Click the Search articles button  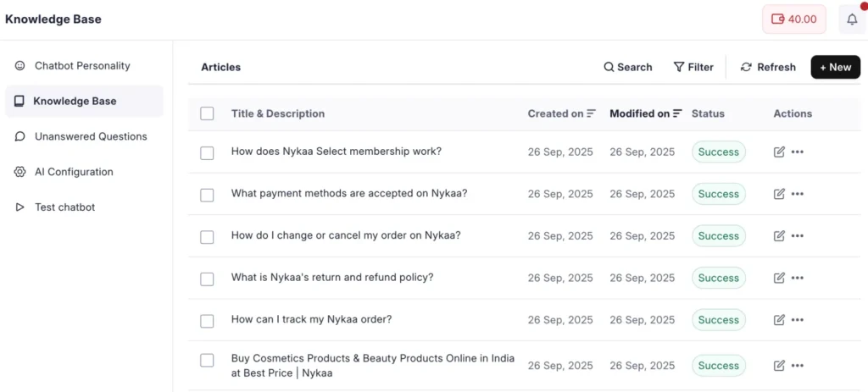click(628, 68)
